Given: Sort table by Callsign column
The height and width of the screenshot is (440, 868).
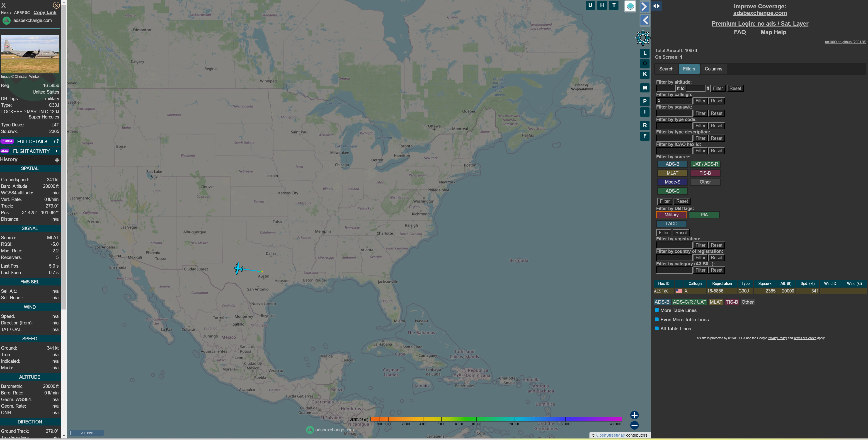Looking at the screenshot, I should coord(695,283).
